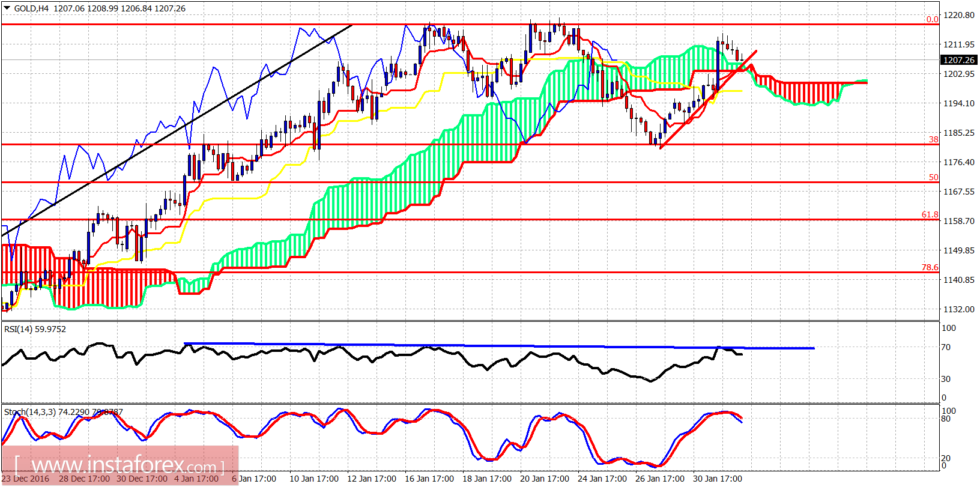980x487 pixels.
Task: Click the RSI(14) 59.9752 indicator label
Action: 35,329
